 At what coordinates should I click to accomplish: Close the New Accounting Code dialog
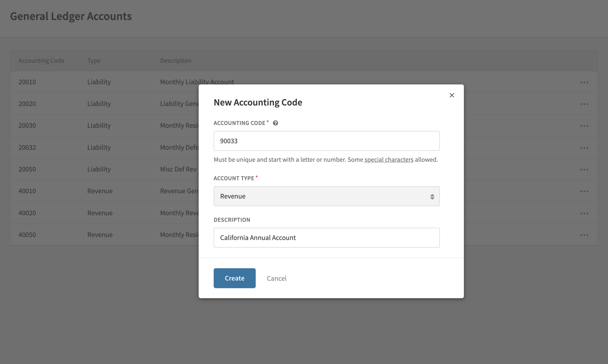click(x=452, y=95)
